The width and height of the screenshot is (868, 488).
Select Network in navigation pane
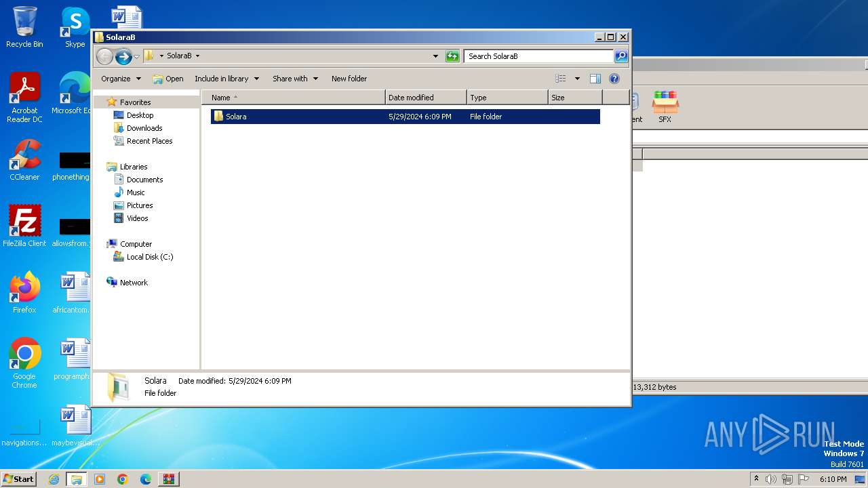[133, 283]
